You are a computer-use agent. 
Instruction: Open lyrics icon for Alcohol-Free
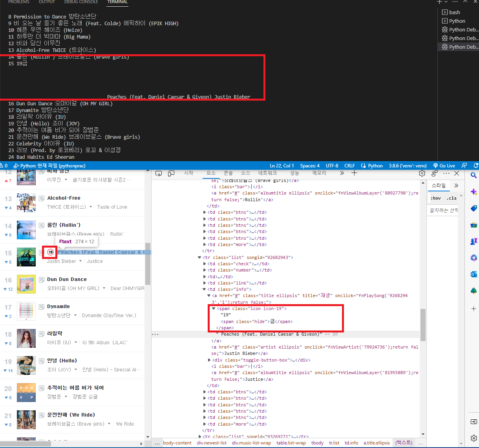(42, 198)
